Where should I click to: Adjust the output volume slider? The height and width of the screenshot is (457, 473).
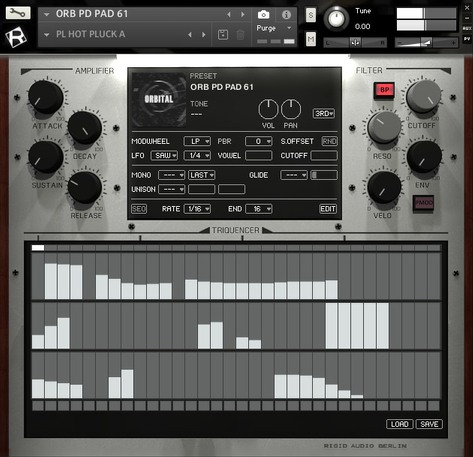426,43
